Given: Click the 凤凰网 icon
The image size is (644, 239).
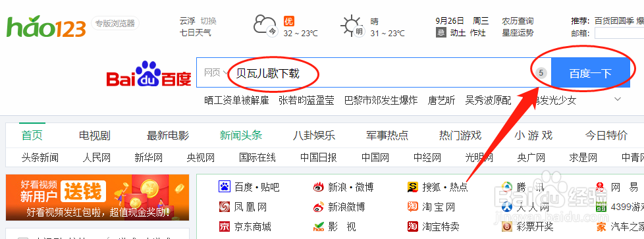Looking at the screenshot, I should pyautogui.click(x=225, y=207).
